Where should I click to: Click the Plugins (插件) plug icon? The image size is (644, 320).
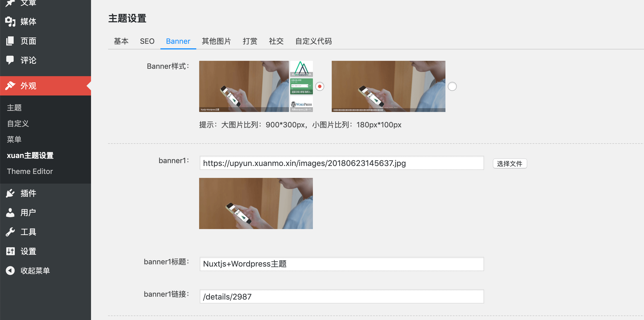10,193
